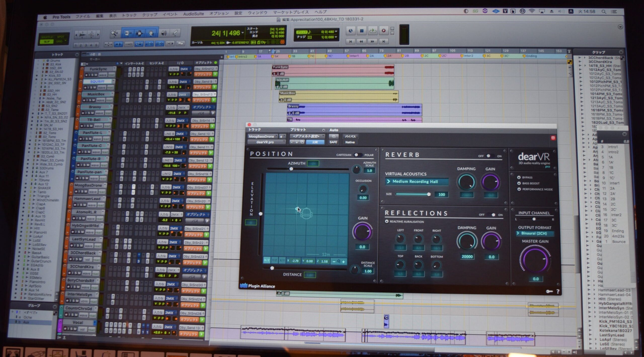Click the Rewind transport button
This screenshot has height=357, width=644.
point(361,41)
